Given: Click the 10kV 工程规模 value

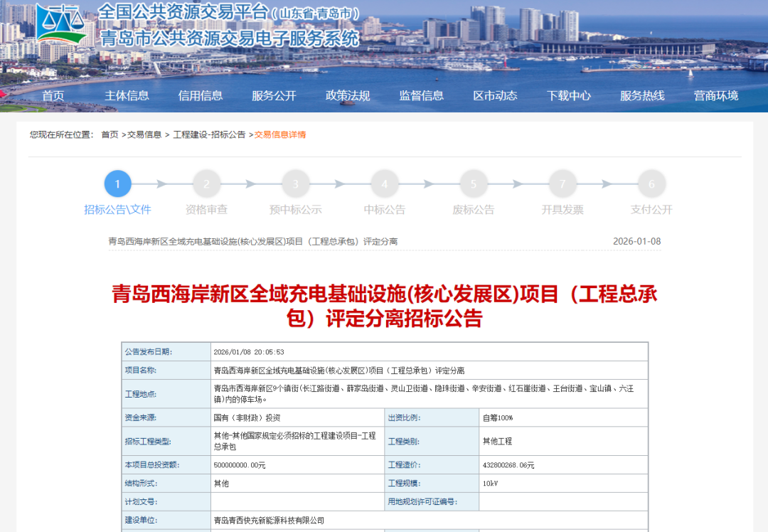Looking at the screenshot, I should [490, 484].
